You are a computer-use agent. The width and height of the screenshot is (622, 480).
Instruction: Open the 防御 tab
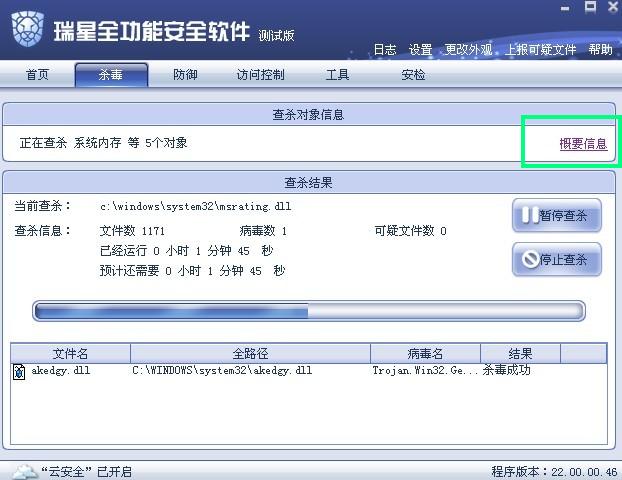[x=185, y=74]
